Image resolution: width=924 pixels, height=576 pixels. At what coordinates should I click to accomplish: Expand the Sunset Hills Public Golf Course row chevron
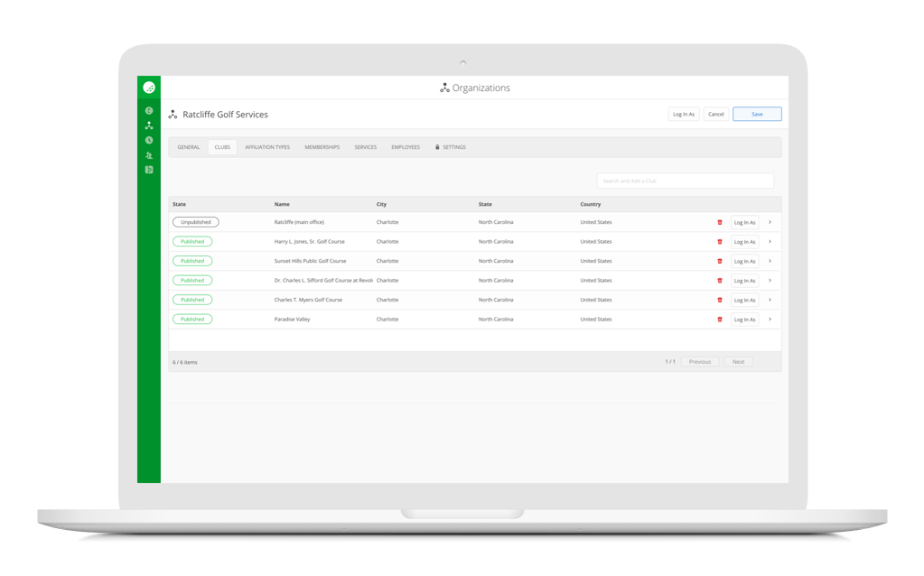(x=770, y=261)
